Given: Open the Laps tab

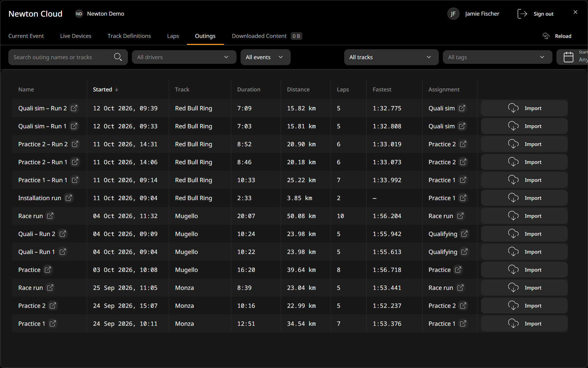Looking at the screenshot, I should [x=173, y=36].
